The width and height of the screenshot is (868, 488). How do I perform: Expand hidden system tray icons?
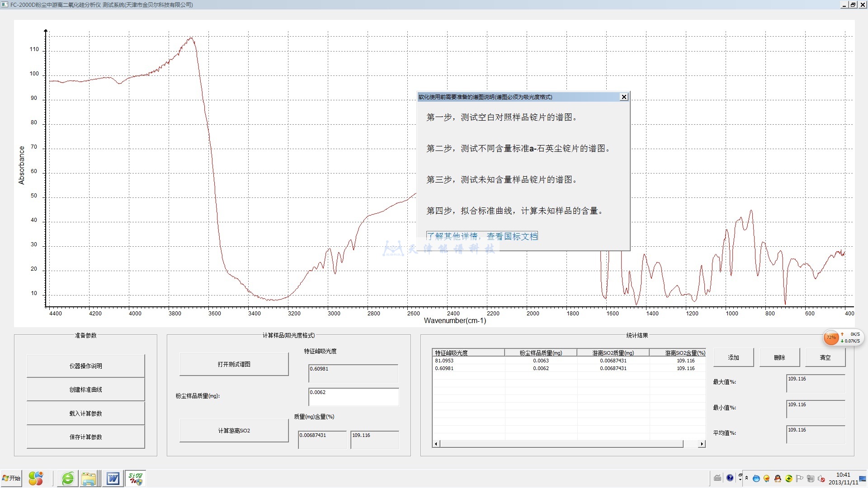point(747,478)
